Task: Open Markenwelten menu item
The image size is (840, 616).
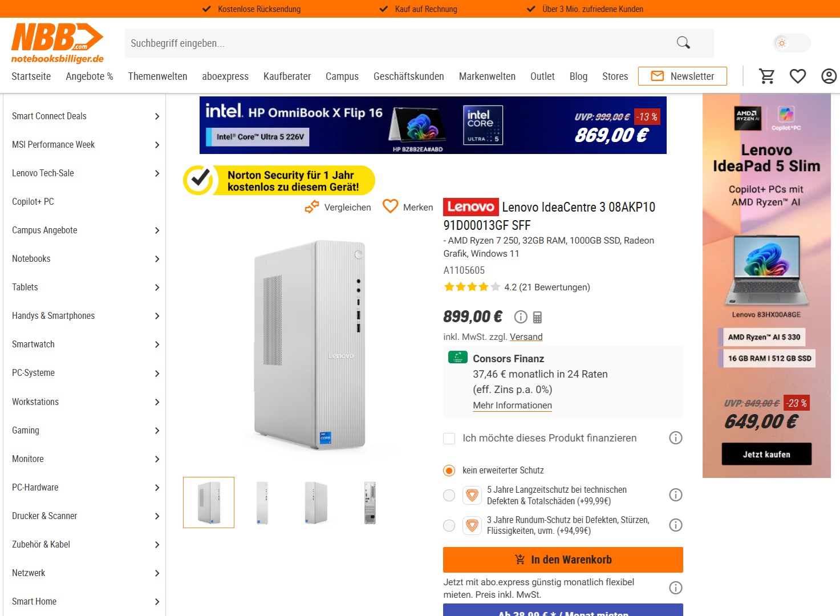Action: click(x=487, y=76)
